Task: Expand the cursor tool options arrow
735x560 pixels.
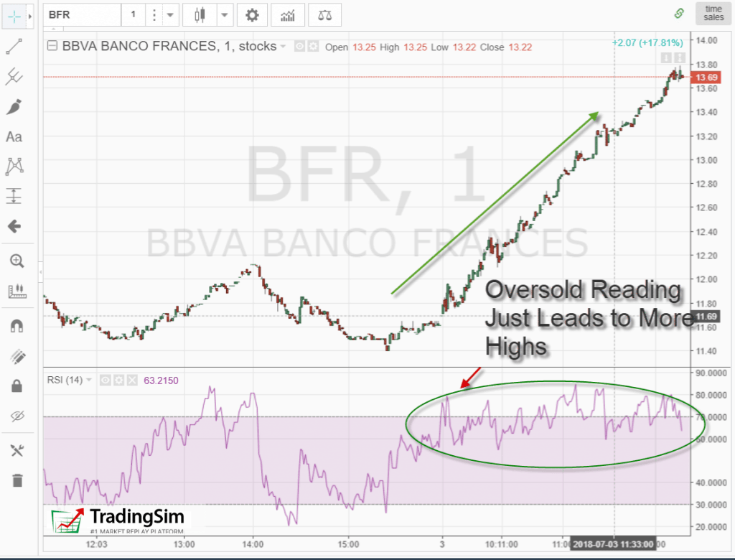Action: coord(30,17)
